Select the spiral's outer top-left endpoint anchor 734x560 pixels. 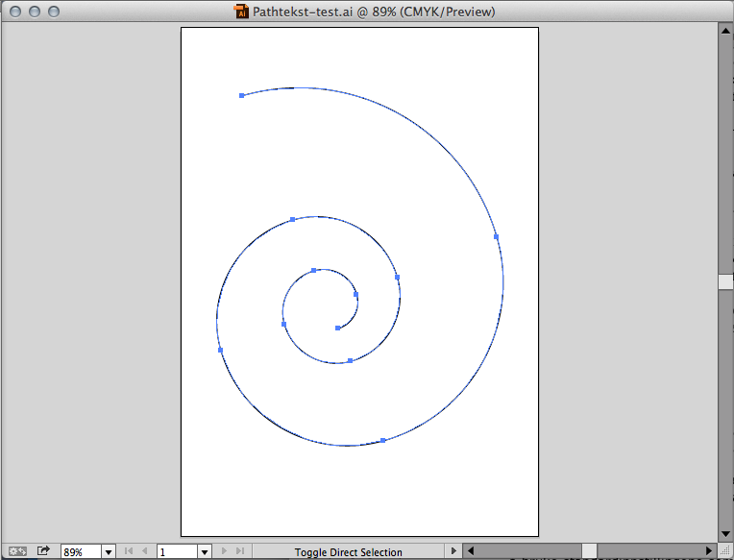pos(241,95)
